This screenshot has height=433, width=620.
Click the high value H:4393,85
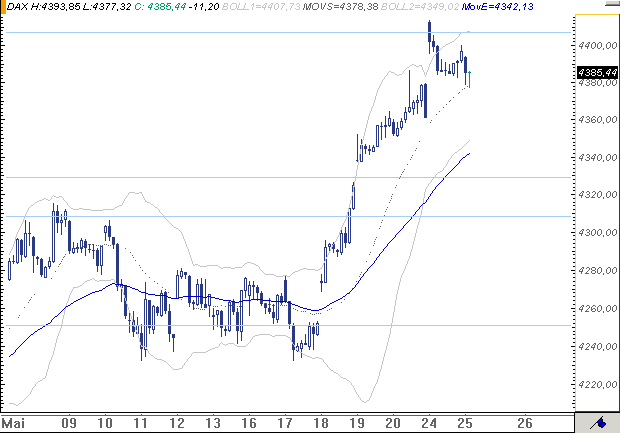(x=55, y=6)
